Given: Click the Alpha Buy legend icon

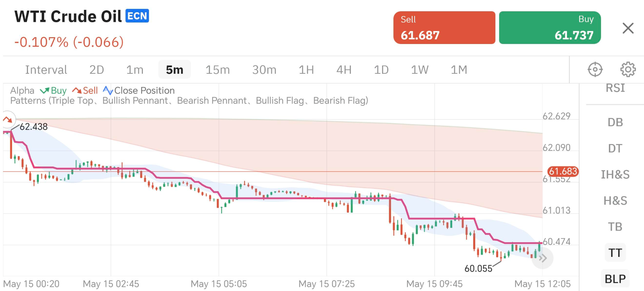Looking at the screenshot, I should (x=45, y=90).
